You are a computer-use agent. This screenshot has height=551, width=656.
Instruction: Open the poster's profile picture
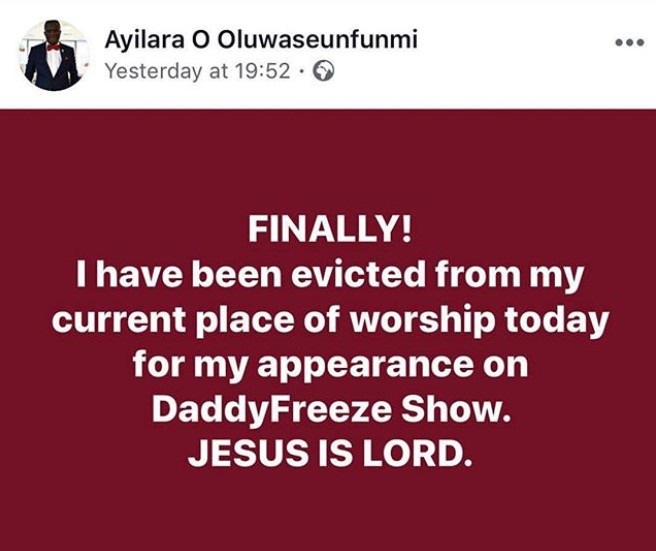pyautogui.click(x=53, y=55)
